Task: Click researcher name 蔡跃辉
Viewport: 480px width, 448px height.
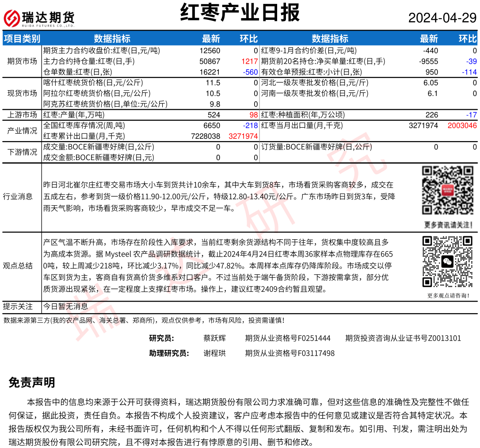Action: pos(214,338)
